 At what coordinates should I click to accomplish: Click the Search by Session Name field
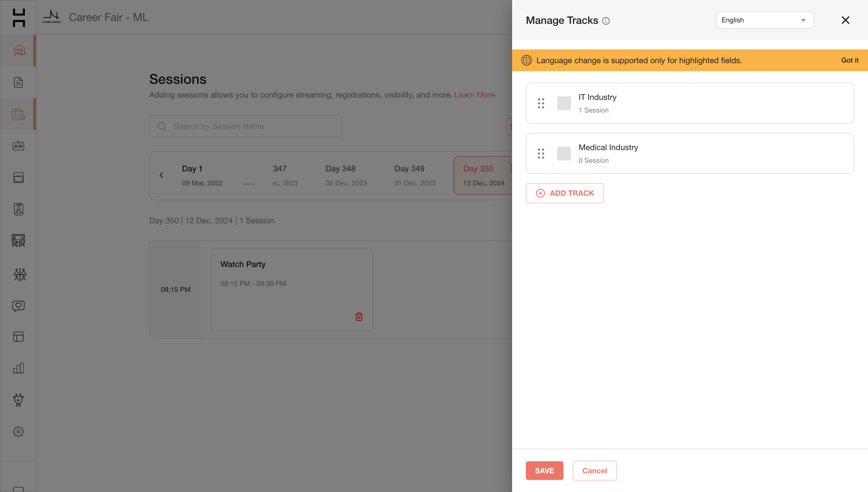point(246,126)
